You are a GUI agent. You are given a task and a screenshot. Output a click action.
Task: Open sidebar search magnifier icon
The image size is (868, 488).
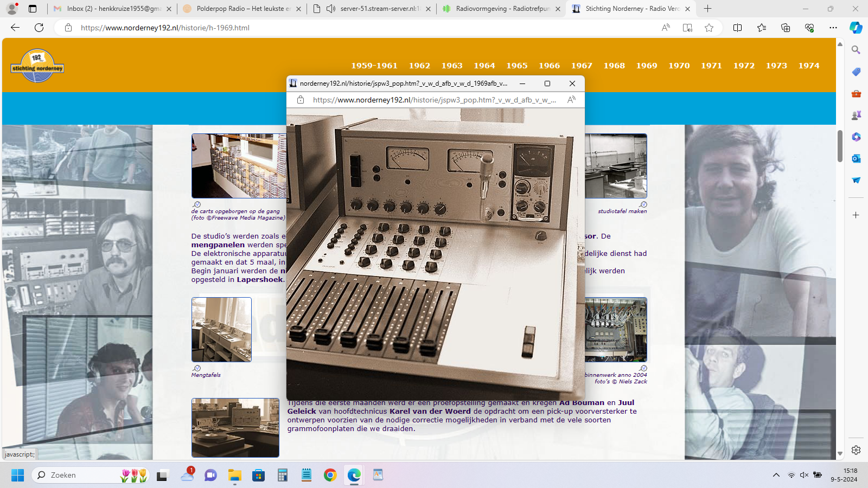click(x=856, y=50)
